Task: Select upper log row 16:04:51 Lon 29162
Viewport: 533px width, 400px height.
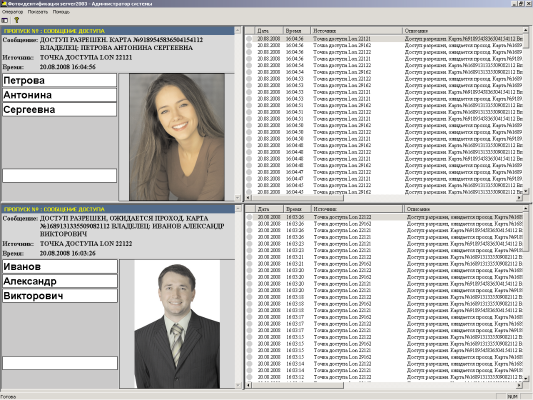Action: coord(384,106)
